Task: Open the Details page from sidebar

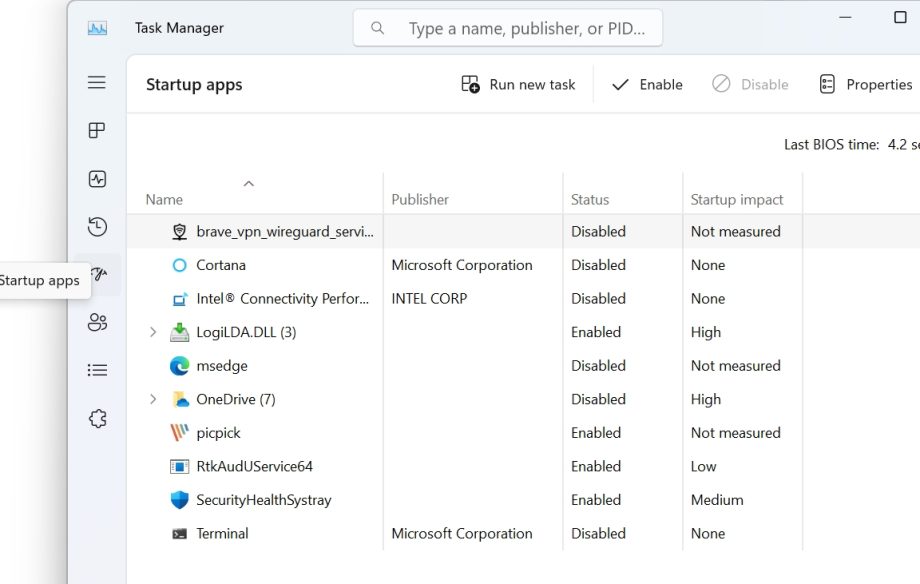Action: [x=96, y=370]
